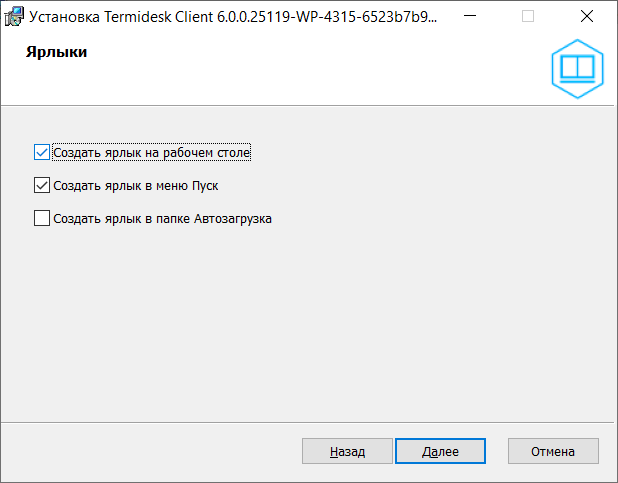618x483 pixels.
Task: Go back with the Назад button
Action: [x=347, y=452]
